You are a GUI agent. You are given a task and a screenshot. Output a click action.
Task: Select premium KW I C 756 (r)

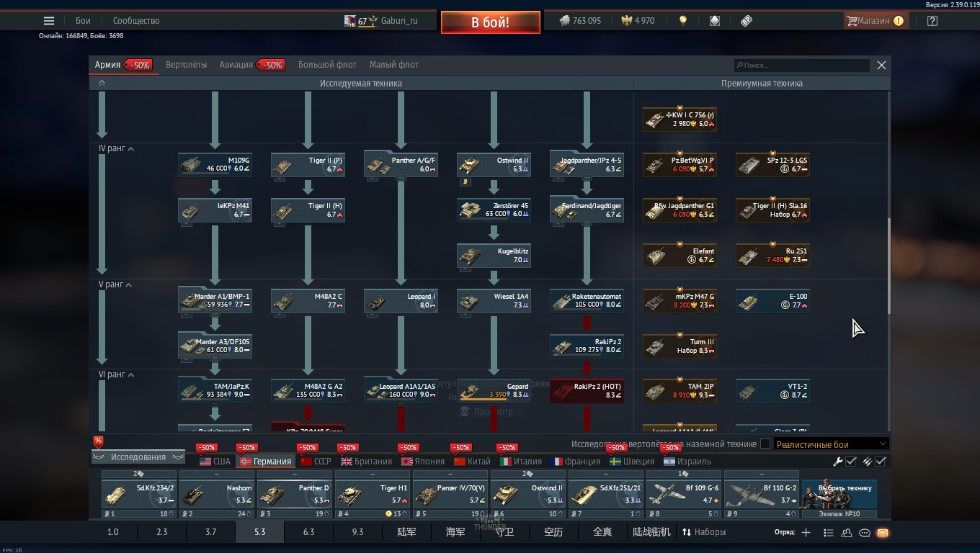(x=680, y=120)
